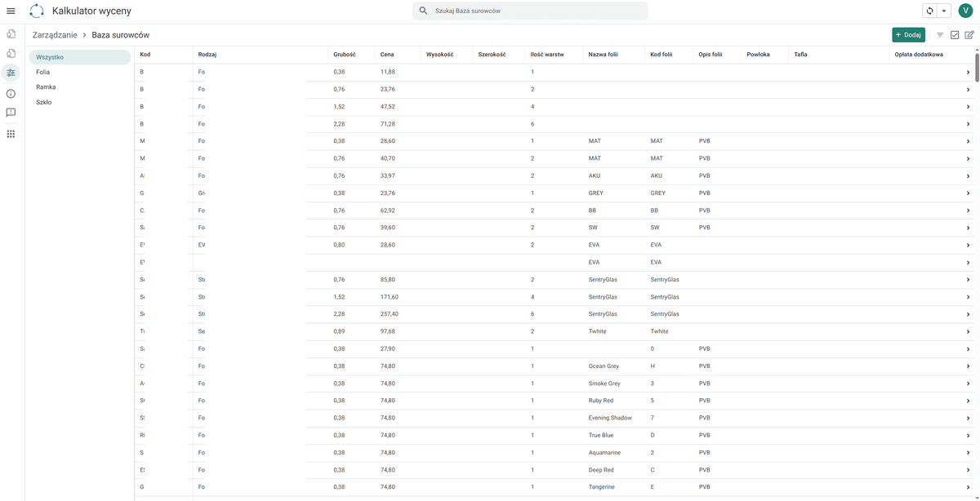This screenshot has width=980, height=501.
Task: Click the Kalkulator wyceny logo icon
Action: point(37,11)
